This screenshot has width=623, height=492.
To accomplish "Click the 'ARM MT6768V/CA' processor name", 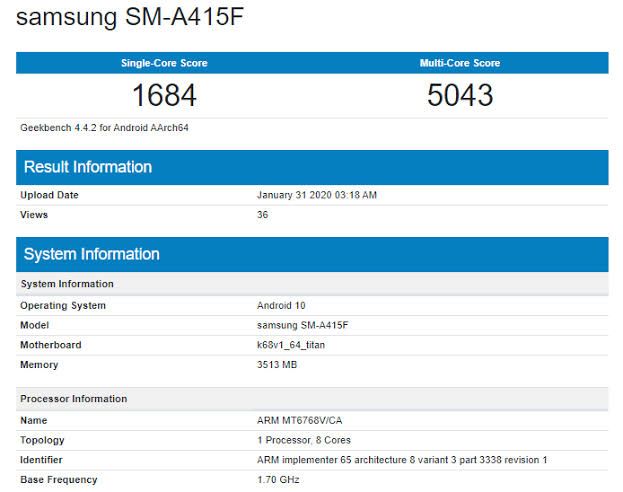I will click(x=300, y=420).
